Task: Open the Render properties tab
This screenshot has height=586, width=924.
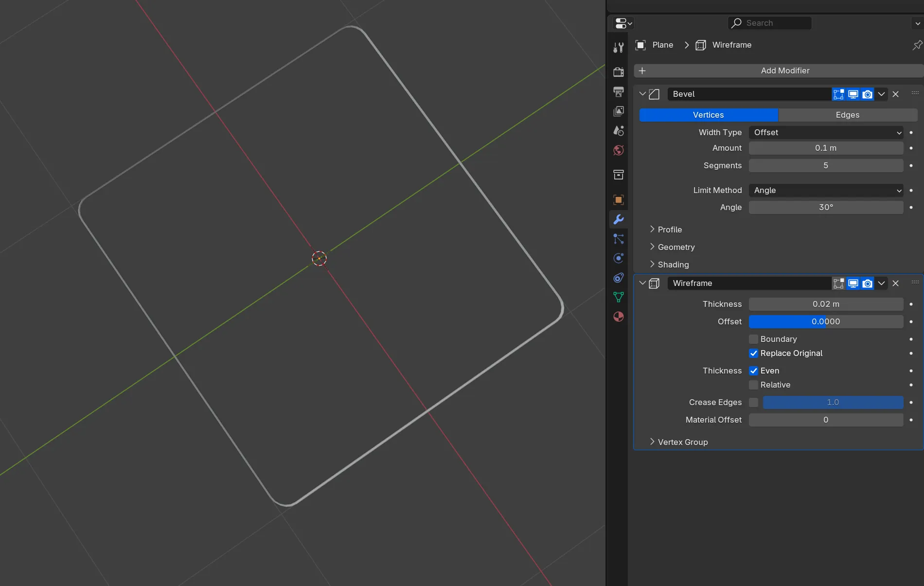Action: tap(618, 71)
